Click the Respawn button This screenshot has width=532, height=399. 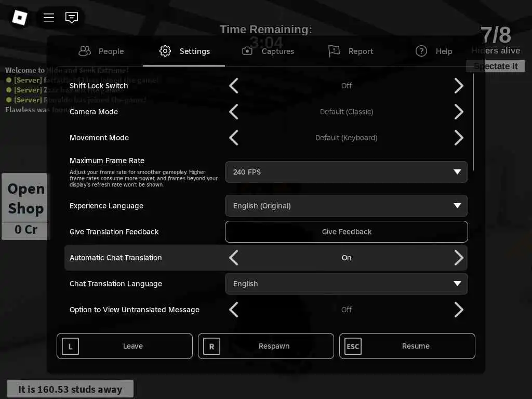(x=266, y=346)
